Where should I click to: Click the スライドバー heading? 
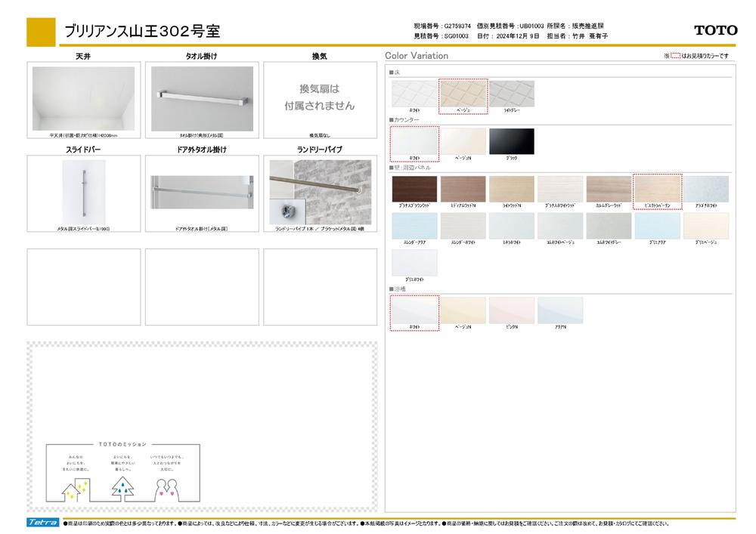(83, 150)
